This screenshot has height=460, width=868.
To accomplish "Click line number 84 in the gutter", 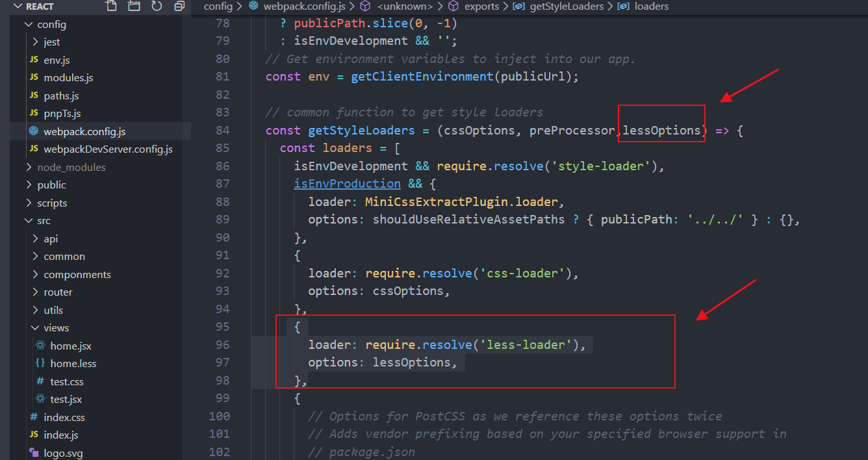I will [222, 131].
